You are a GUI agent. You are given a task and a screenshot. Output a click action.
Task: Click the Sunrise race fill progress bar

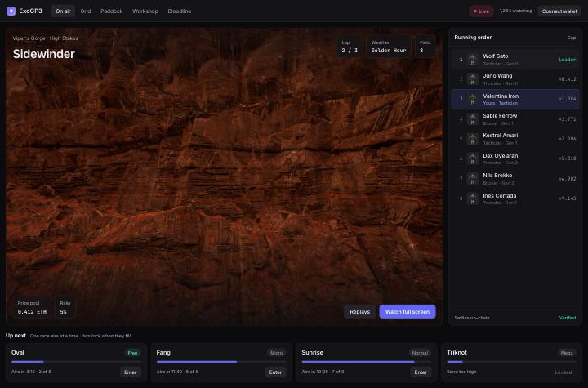[366, 362]
